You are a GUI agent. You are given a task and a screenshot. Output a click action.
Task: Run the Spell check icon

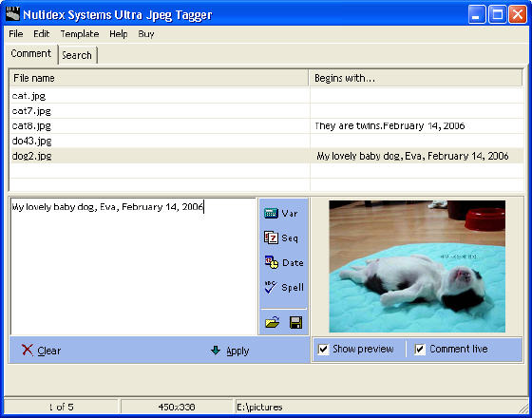pos(271,287)
